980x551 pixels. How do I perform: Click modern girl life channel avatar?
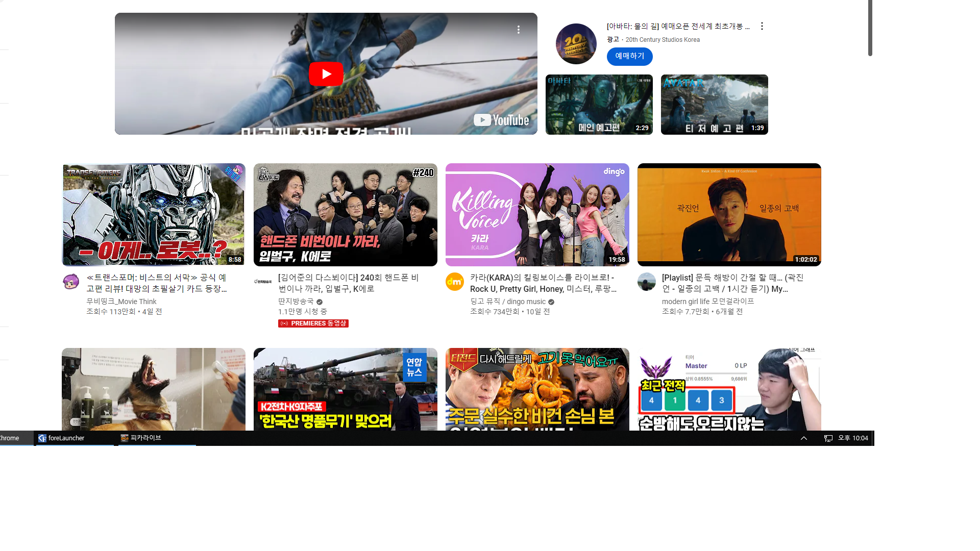tap(646, 282)
